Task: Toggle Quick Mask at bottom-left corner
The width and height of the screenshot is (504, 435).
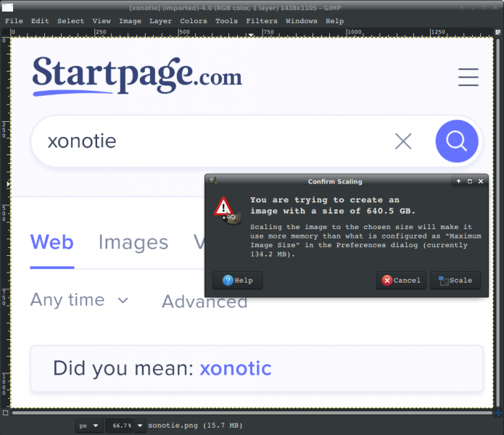Action: tap(6, 413)
